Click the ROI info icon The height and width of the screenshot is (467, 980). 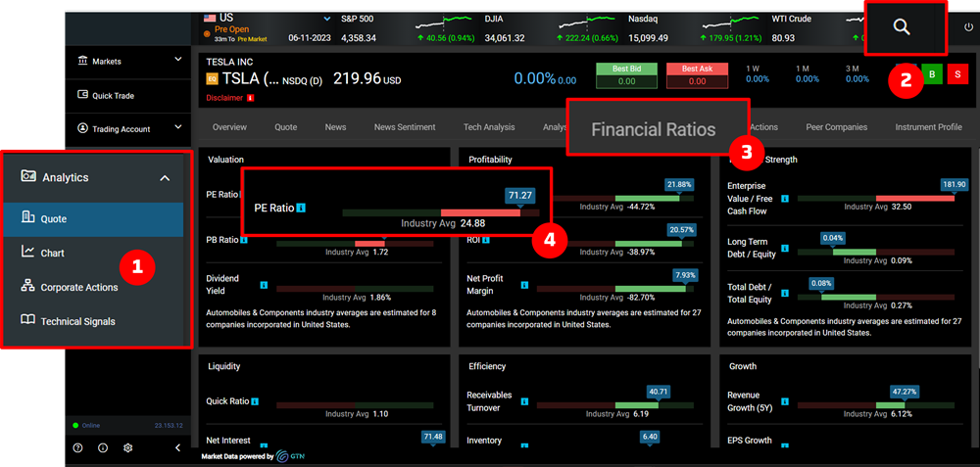[486, 240]
